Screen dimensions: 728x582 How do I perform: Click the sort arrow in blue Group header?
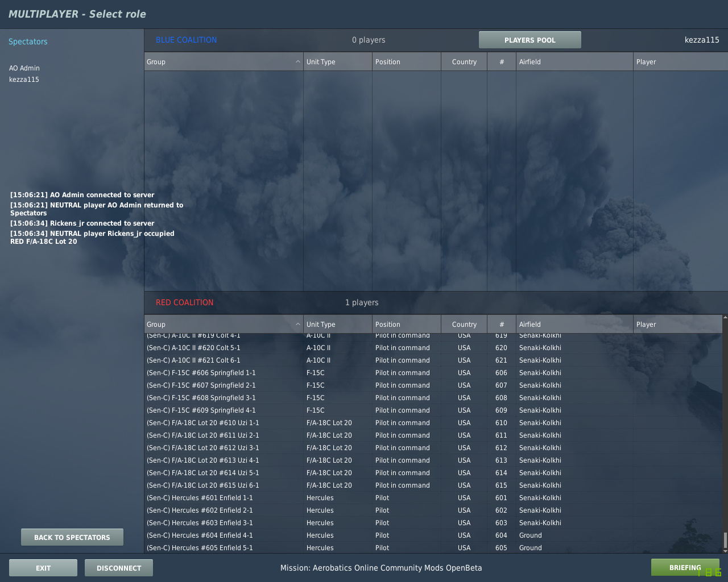(x=297, y=61)
